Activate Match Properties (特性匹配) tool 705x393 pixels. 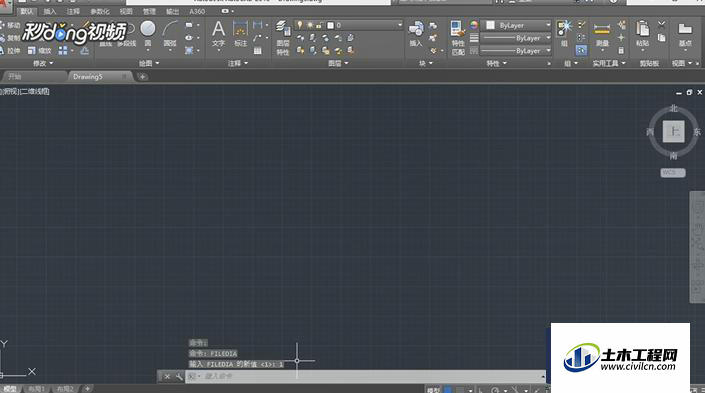457,38
